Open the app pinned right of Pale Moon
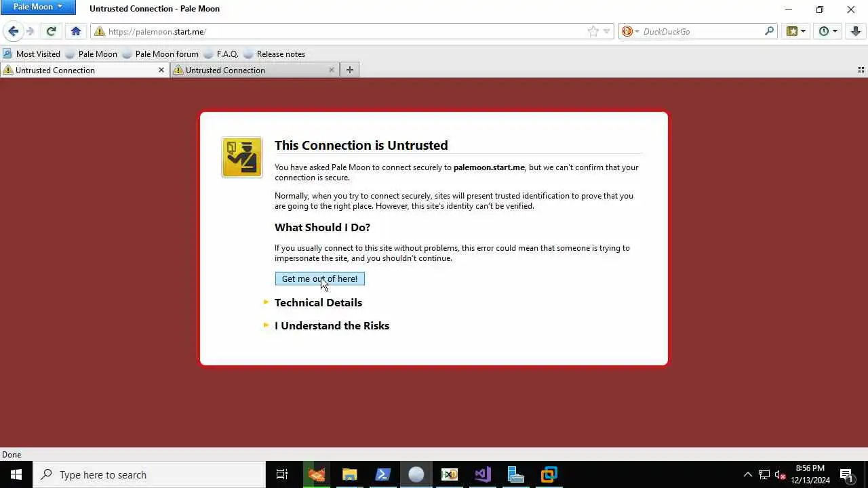Screen dimensions: 868x488 [449, 474]
